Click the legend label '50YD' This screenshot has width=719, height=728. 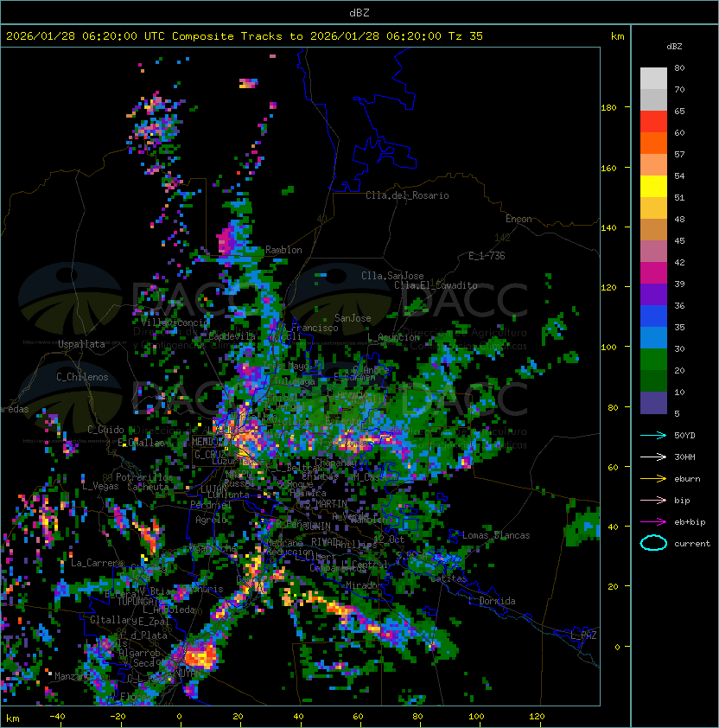684,436
